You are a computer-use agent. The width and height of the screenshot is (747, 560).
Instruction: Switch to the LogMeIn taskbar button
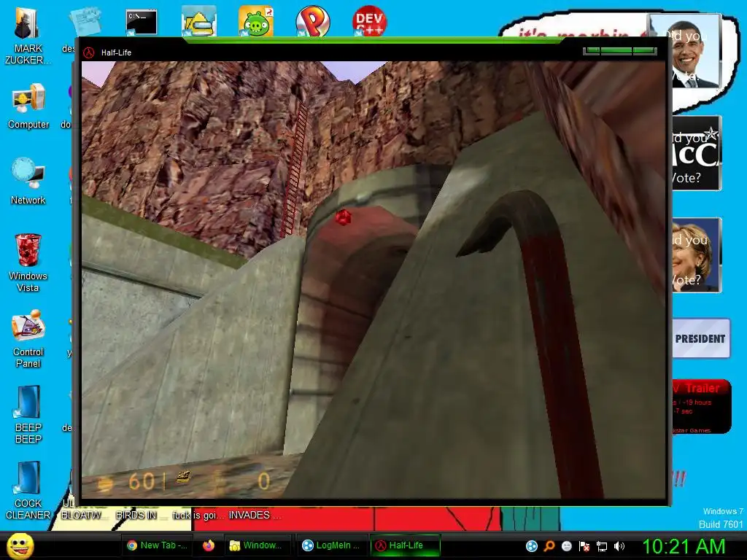(x=333, y=545)
